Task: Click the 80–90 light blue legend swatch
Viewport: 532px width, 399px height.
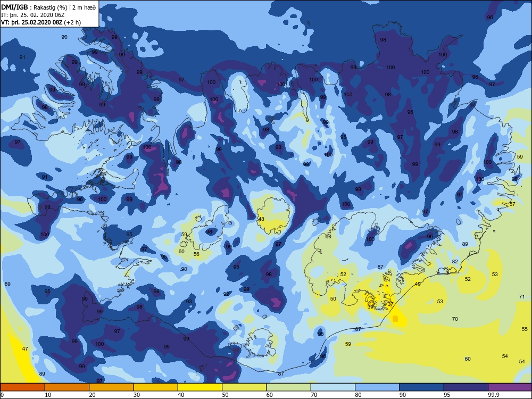Action: tap(377, 387)
